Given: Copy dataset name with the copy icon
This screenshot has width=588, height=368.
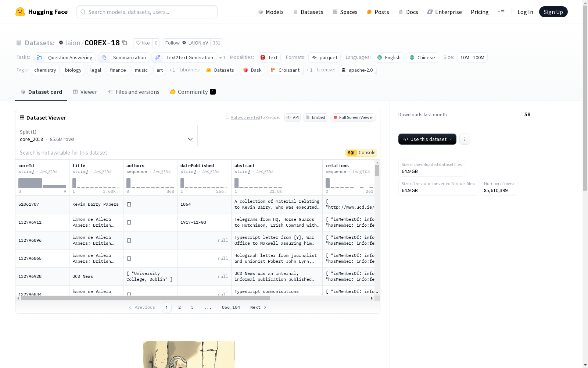Looking at the screenshot, I should (125, 43).
